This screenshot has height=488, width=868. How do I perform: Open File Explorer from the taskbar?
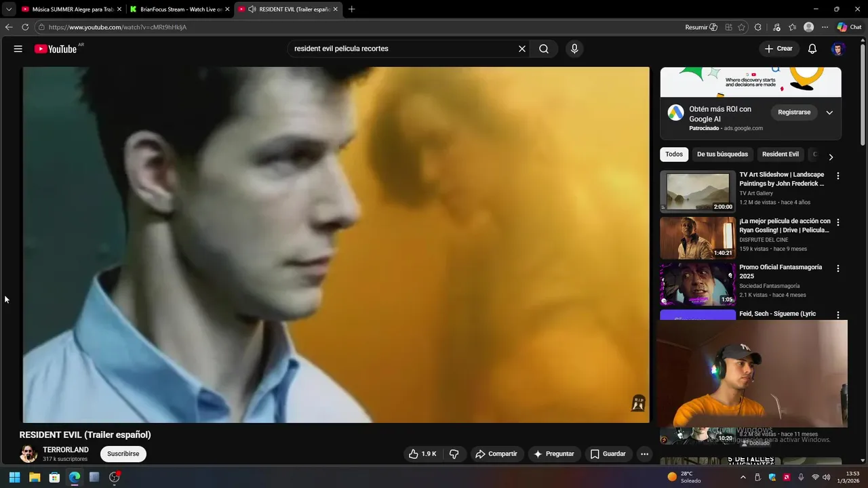[x=35, y=477]
